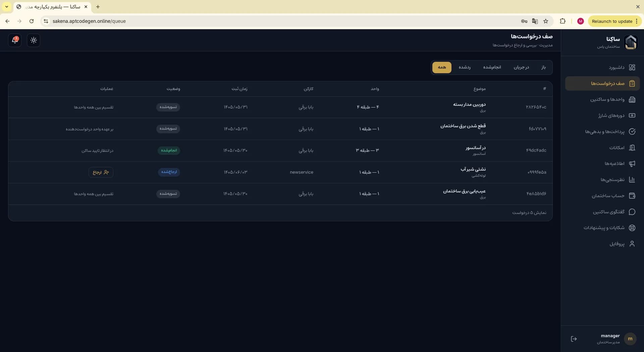Select the باز filter tab

(x=543, y=68)
